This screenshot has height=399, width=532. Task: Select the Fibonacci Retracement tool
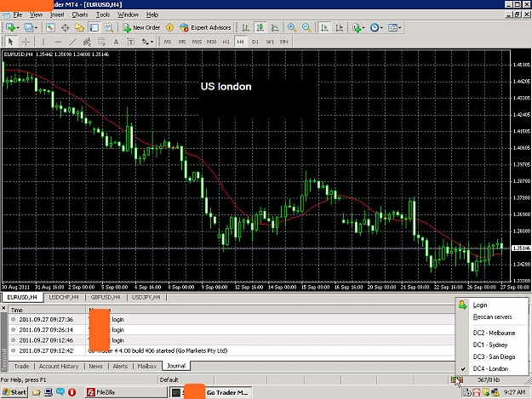point(101,42)
